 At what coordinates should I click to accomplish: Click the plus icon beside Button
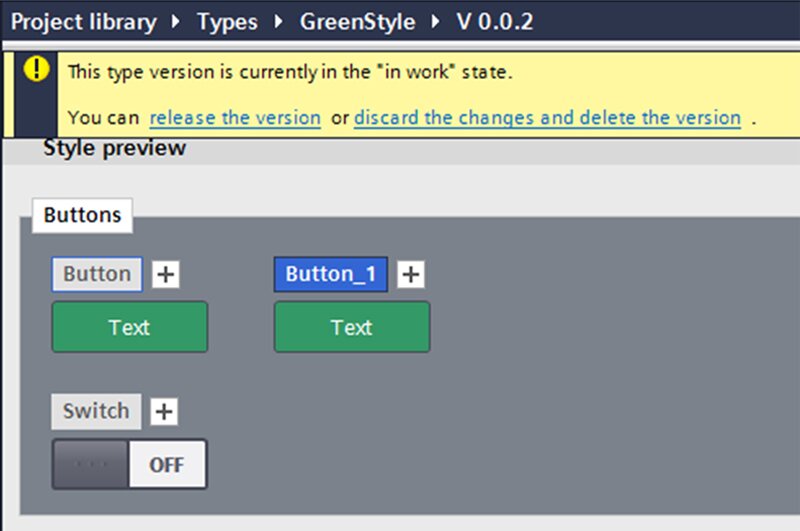point(166,274)
